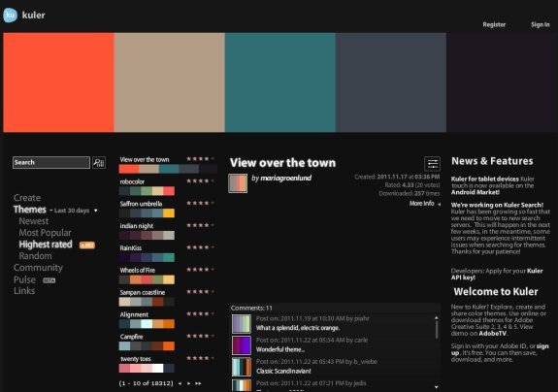
Task: Select Newest themes
Action: coord(33,221)
